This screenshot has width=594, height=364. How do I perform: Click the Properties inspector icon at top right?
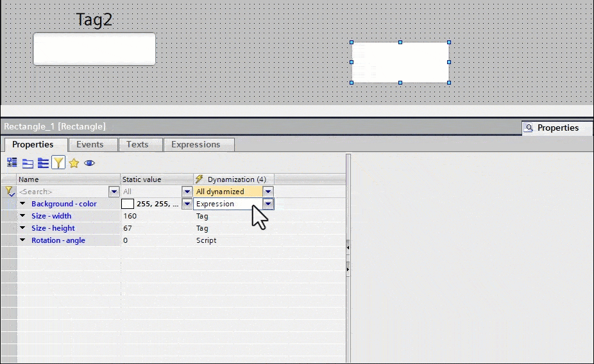point(529,128)
